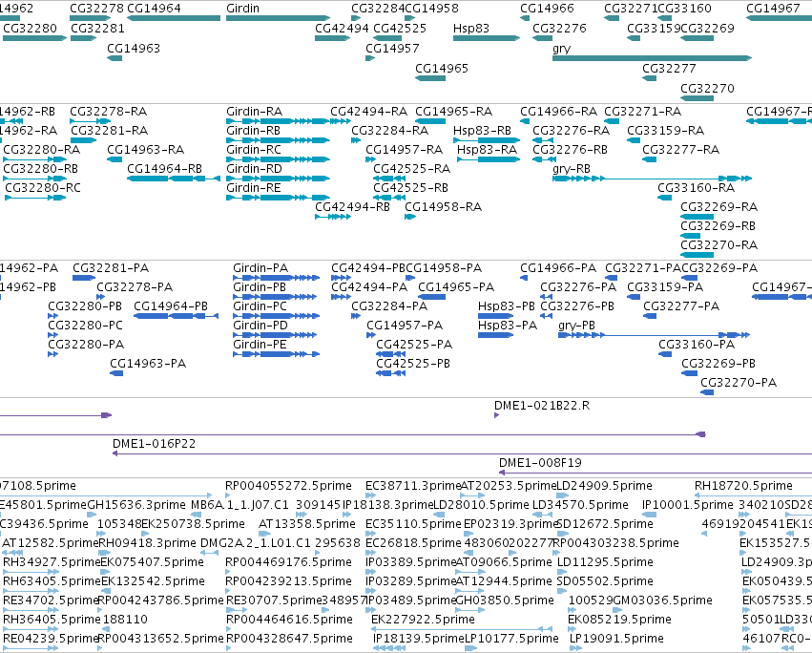Select the Girdin-RC transcript glyph

coord(278,159)
